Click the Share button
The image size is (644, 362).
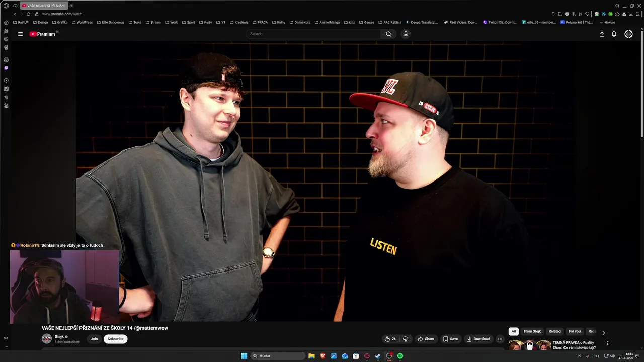[x=426, y=339]
